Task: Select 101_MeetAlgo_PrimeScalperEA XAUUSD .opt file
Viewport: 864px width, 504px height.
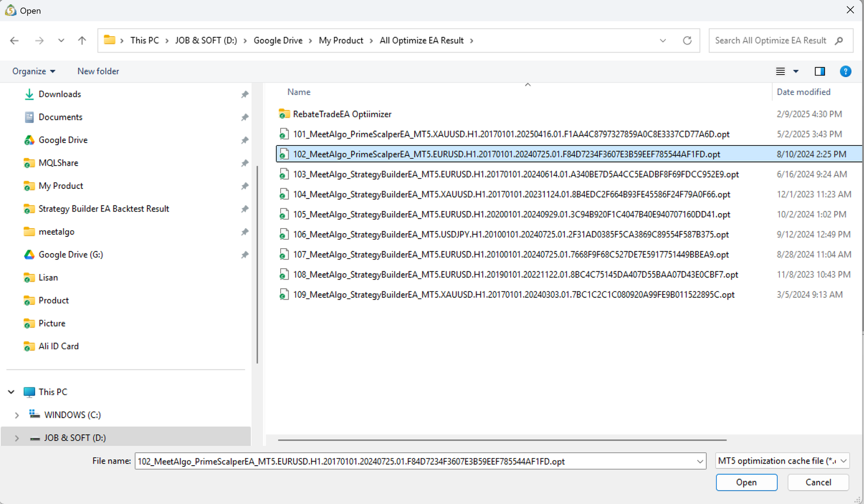Action: [x=511, y=134]
